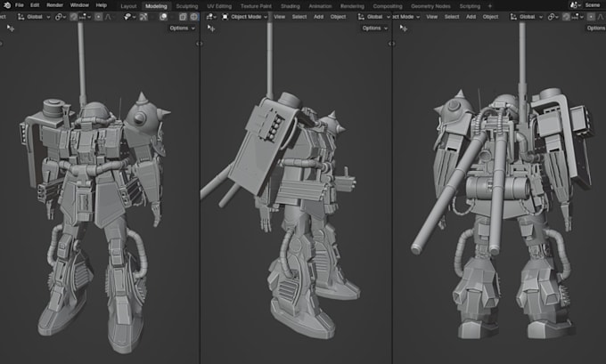Open the Help menu
Screen dimensions: 606x364
point(102,5)
